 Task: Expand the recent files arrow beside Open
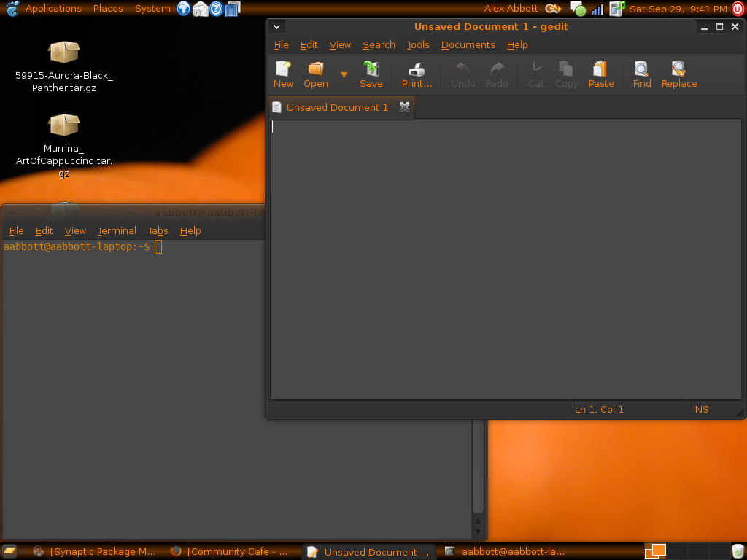[344, 75]
